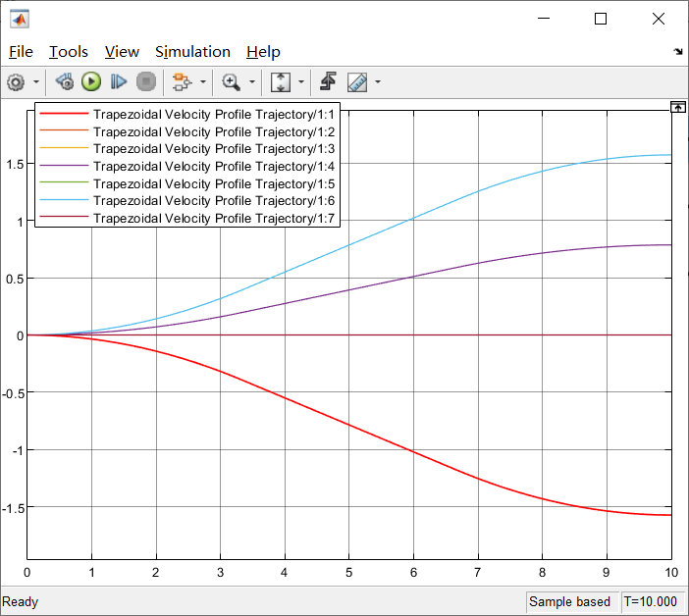Expand the signal selector dropdown arrow
Image resolution: width=689 pixels, height=616 pixels.
point(202,81)
